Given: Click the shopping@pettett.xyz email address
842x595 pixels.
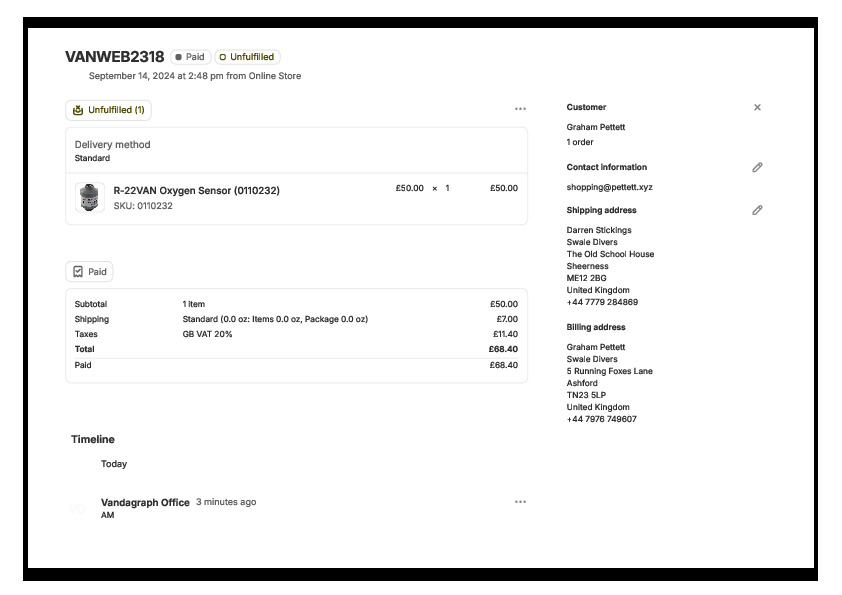Looking at the screenshot, I should (x=609, y=187).
